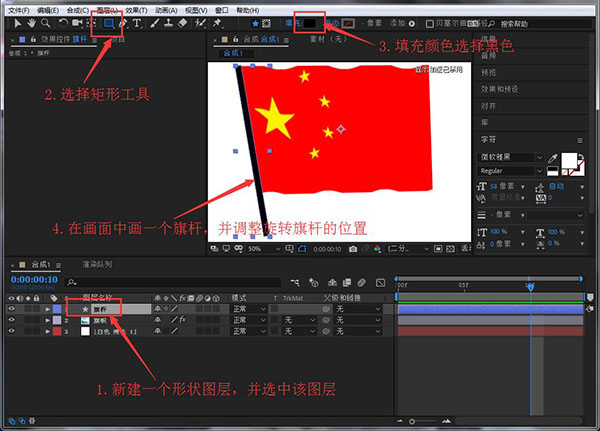
Task: Open the resolution (二分) dropdown
Action: coord(408,249)
